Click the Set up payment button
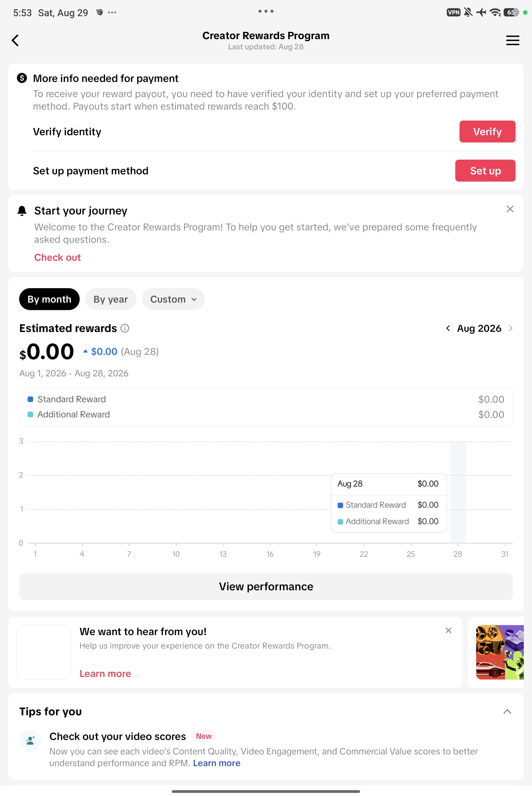 tap(485, 171)
